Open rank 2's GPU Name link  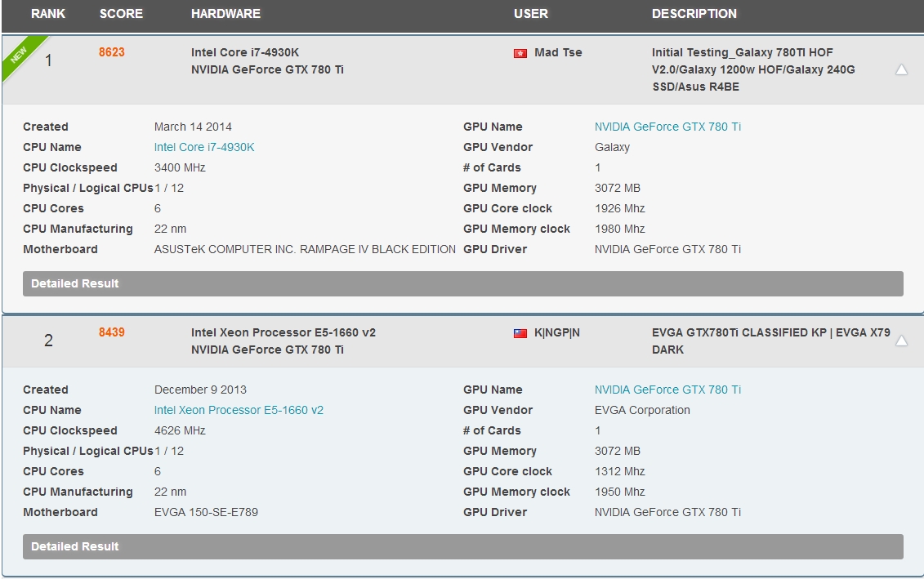pos(667,390)
